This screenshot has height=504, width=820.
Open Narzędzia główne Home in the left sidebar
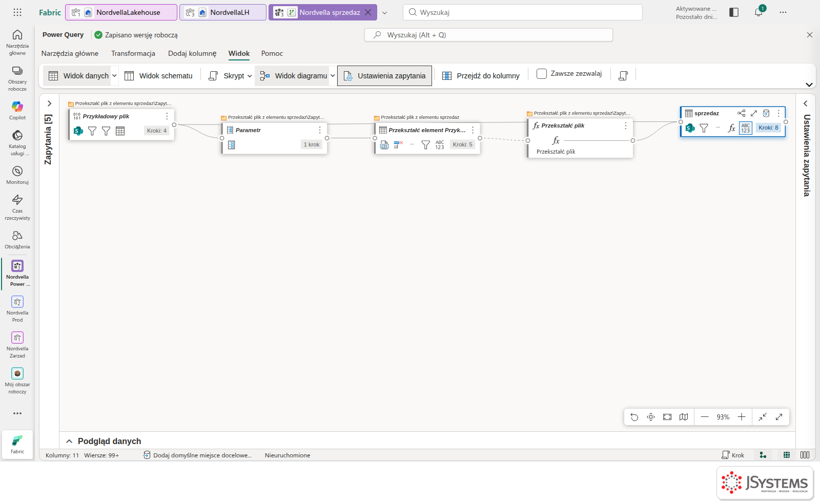(17, 42)
